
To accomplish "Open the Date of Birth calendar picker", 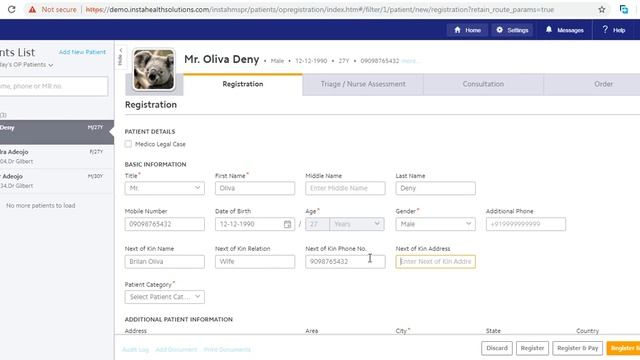I will 287,224.
